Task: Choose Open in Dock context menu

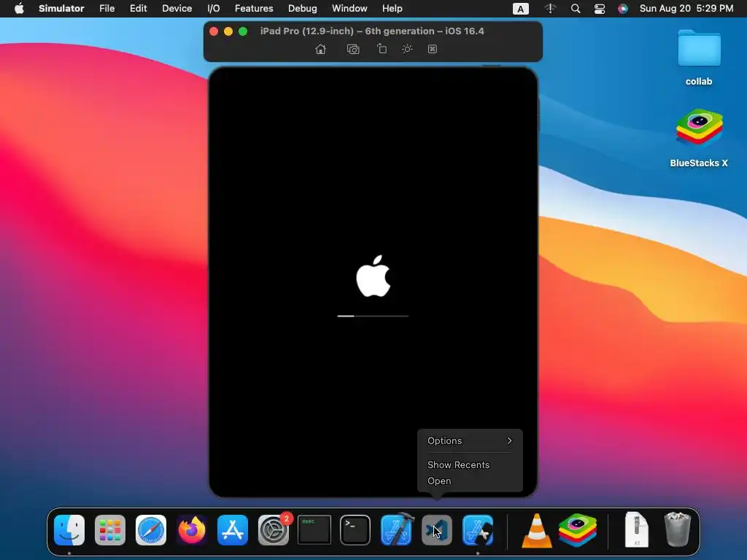Action: [x=470, y=481]
